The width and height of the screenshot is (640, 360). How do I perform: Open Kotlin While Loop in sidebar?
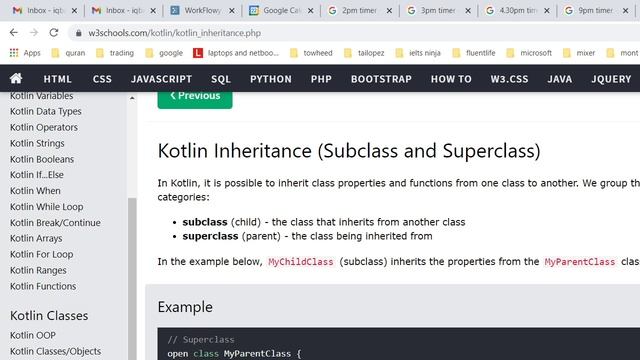(47, 207)
